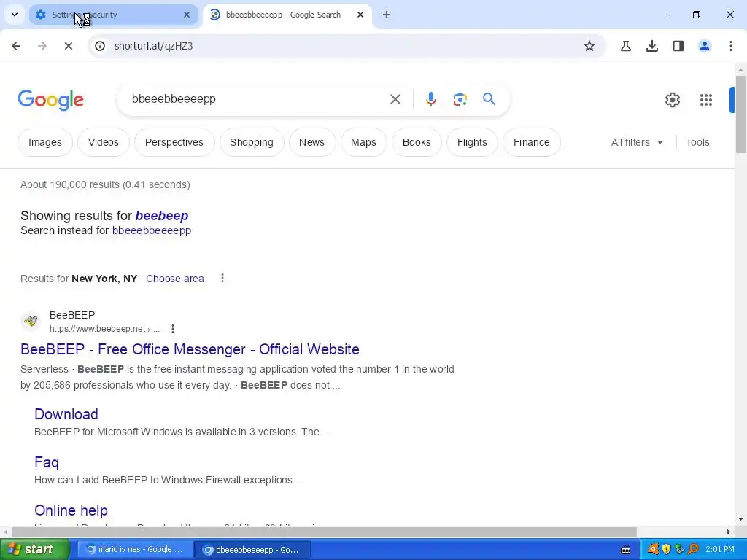Toggle the side panel icon
This screenshot has width=747, height=560.
[x=678, y=46]
